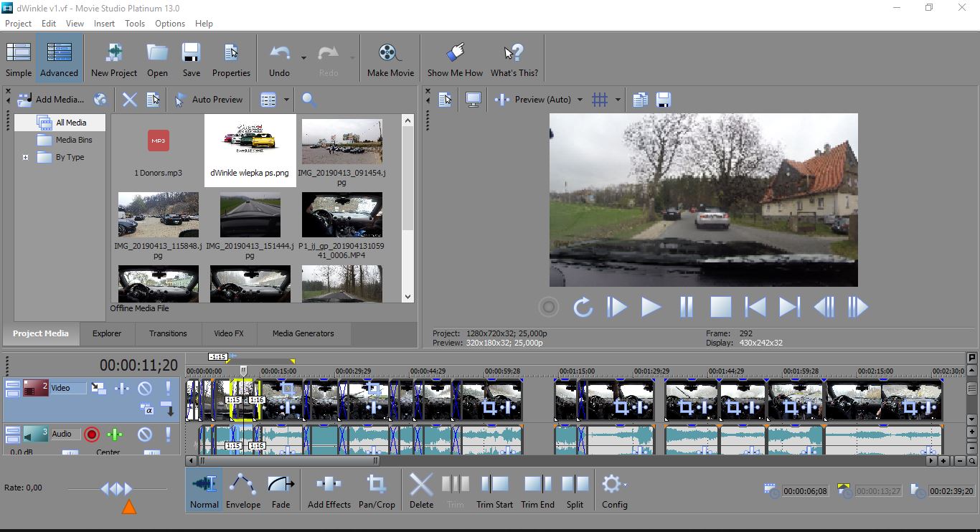
Task: Select the Normal edit tool
Action: [204, 490]
